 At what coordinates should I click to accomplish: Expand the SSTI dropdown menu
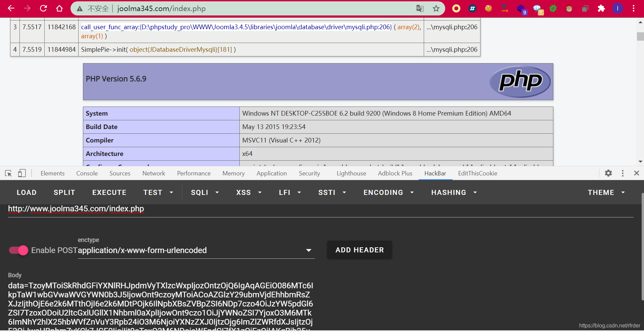click(x=332, y=193)
